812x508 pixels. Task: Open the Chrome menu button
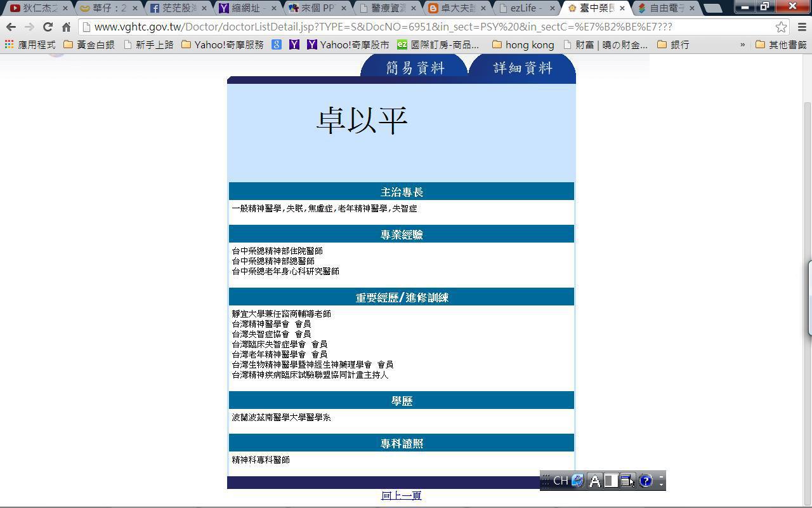pos(801,27)
